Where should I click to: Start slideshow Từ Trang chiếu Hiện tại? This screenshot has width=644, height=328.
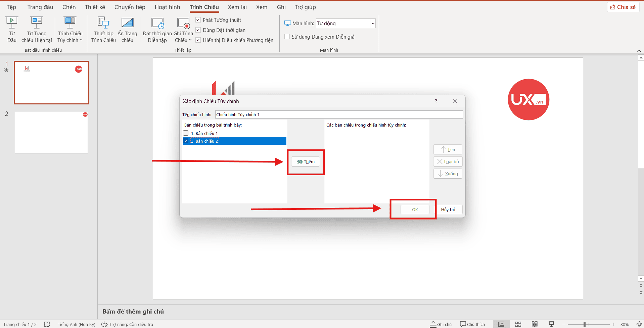pyautogui.click(x=37, y=24)
